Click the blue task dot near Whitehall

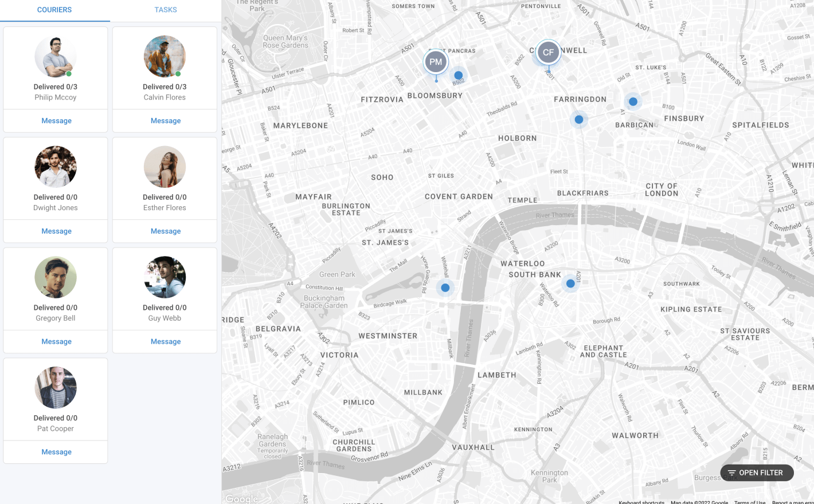[x=445, y=288]
